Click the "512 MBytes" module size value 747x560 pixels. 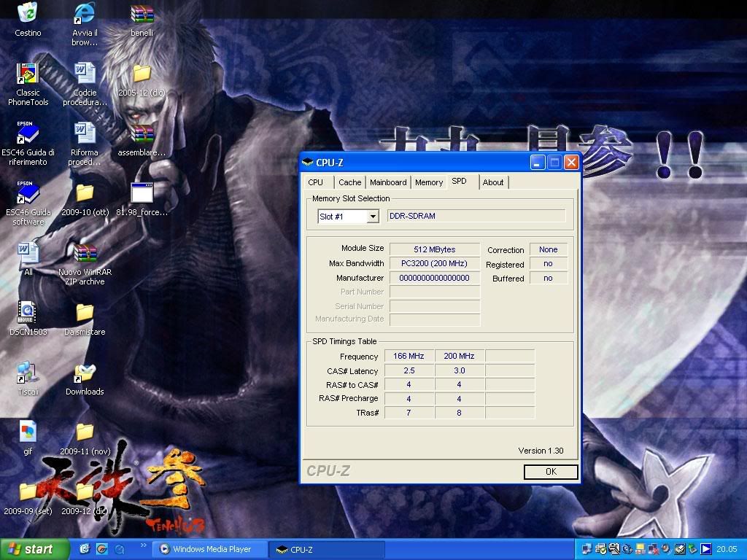(435, 249)
